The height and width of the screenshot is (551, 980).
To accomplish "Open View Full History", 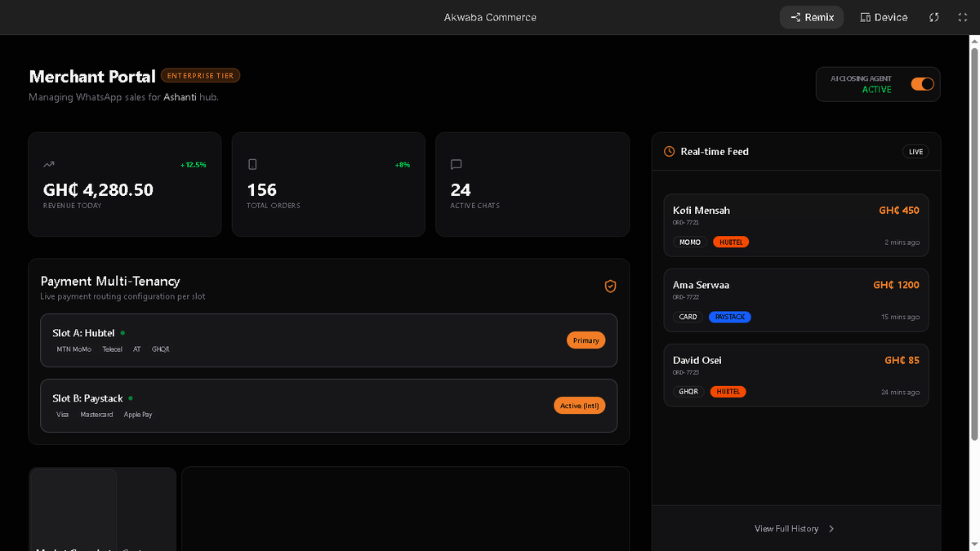I will pyautogui.click(x=788, y=528).
